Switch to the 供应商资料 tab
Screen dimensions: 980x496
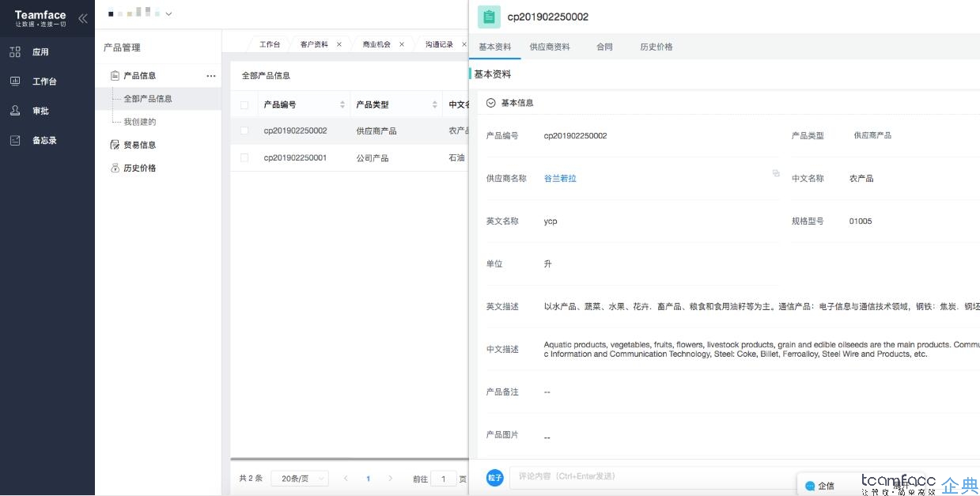point(550,47)
